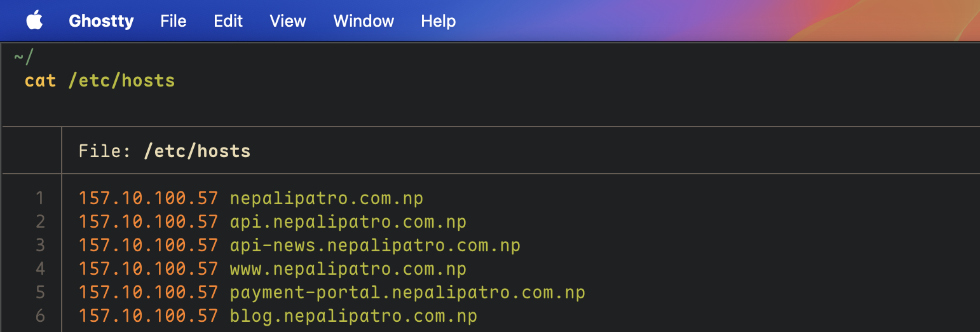
Task: Click hostname 'api.nepalipatro.com.np'
Action: coord(348,222)
